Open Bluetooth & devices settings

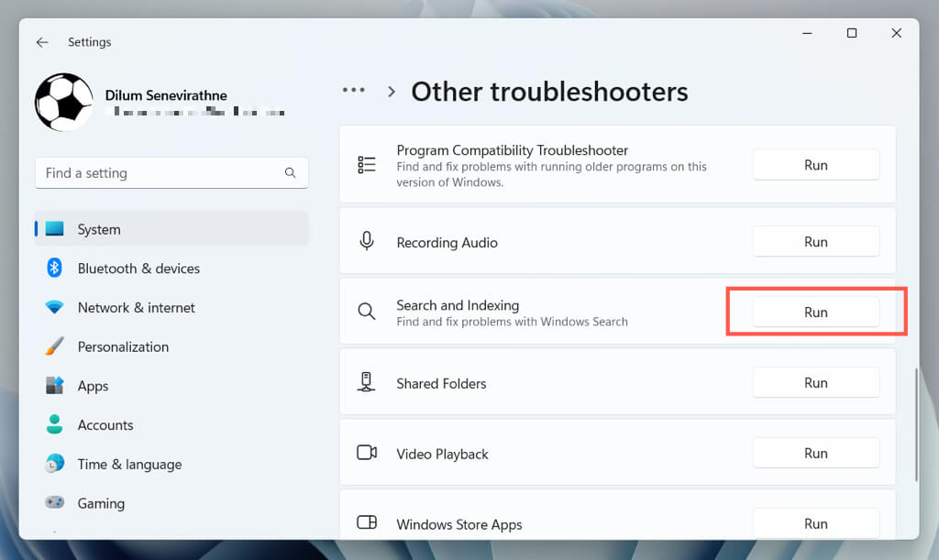pyautogui.click(x=171, y=268)
